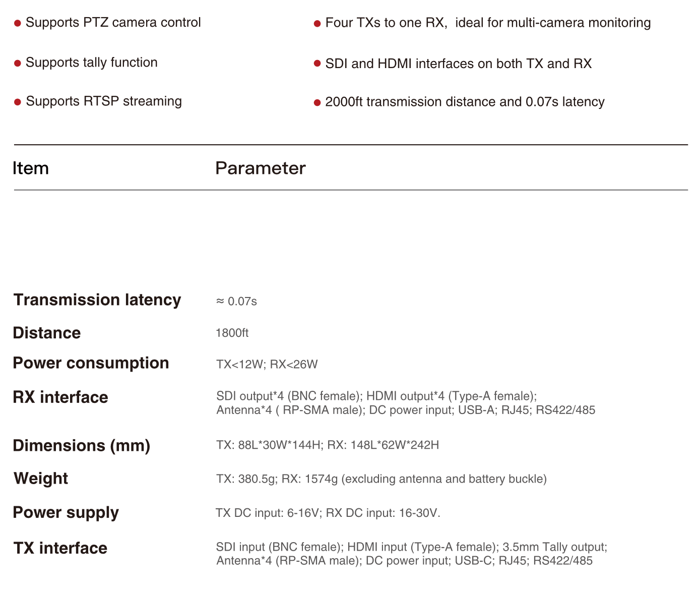
Task: Click the bullet next to SDI and HDMI interfaces
Action: click(x=317, y=64)
